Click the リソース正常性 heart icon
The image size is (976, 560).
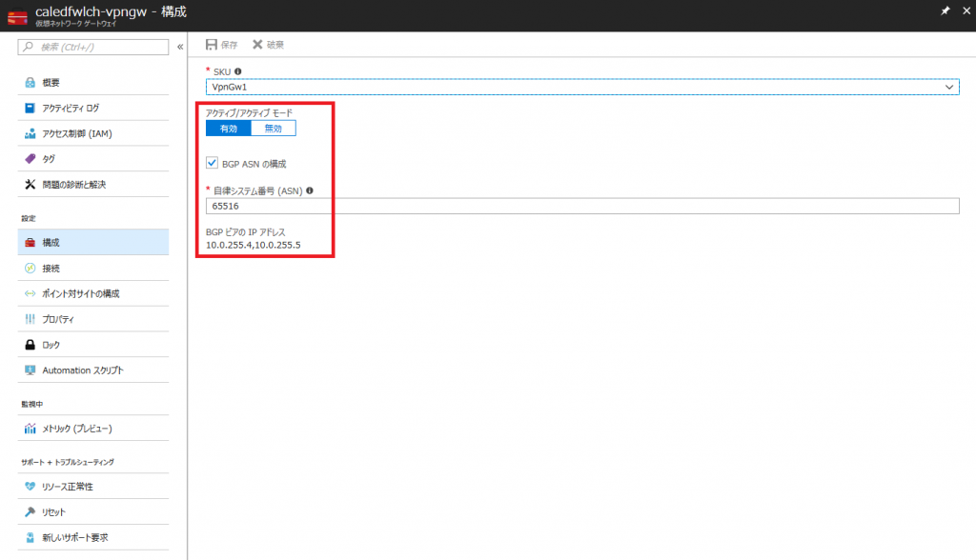pos(30,487)
